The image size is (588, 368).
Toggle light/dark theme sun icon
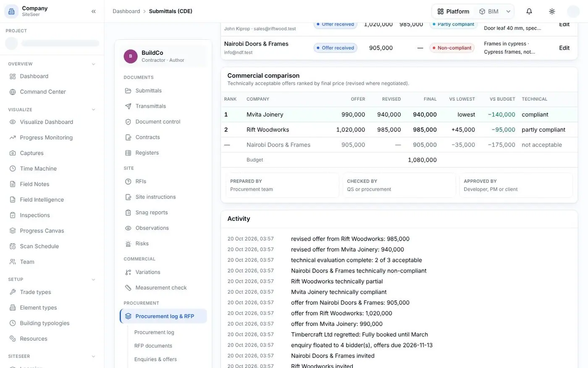[552, 11]
